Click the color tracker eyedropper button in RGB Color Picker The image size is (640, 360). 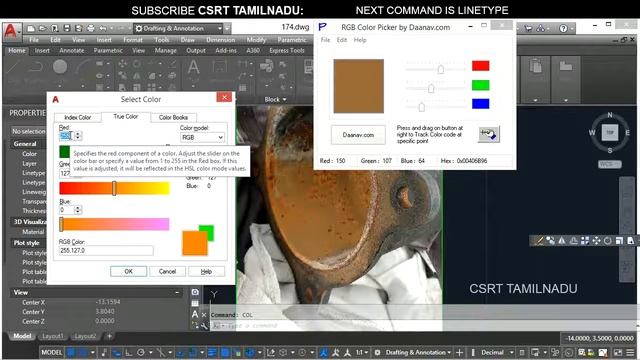(x=489, y=134)
